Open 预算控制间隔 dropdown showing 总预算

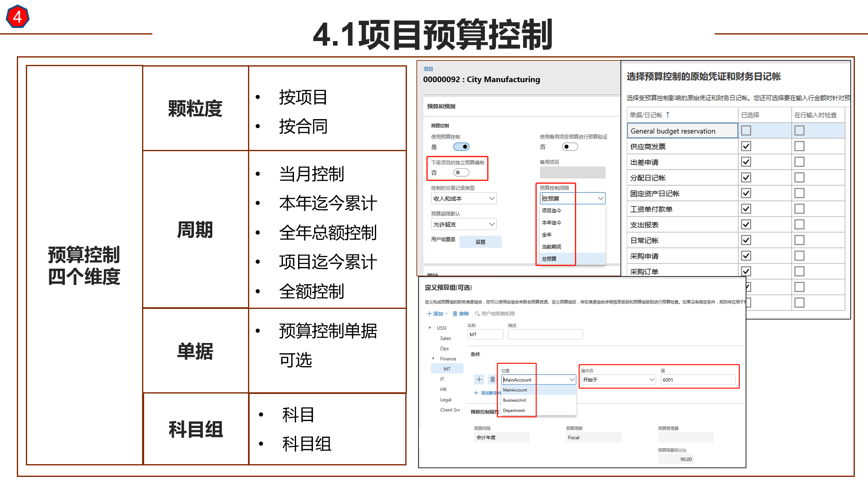572,198
